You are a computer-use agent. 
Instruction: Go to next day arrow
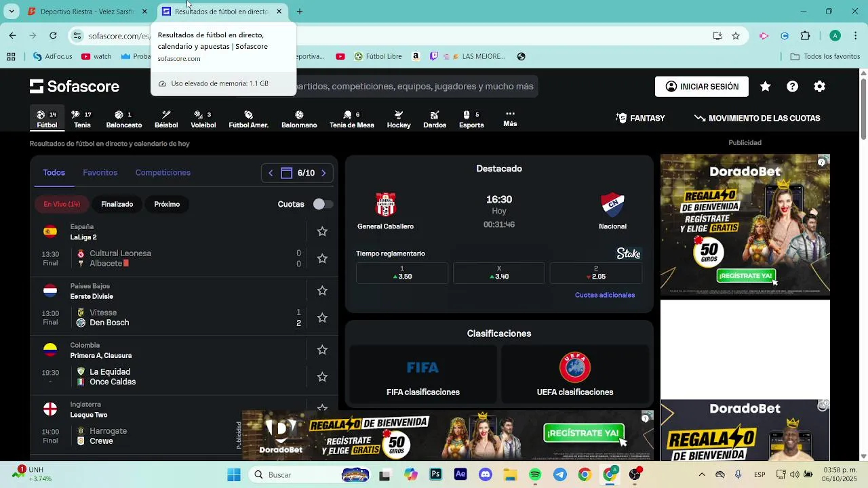point(323,173)
